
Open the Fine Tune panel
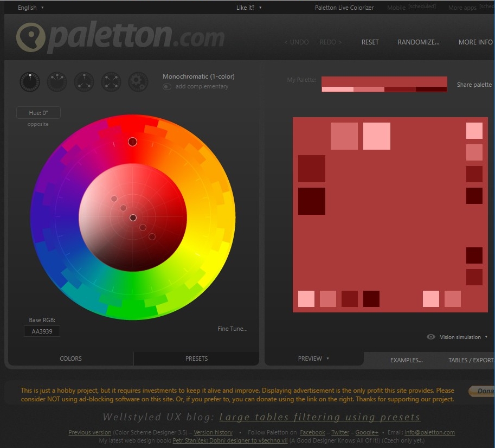[233, 329]
